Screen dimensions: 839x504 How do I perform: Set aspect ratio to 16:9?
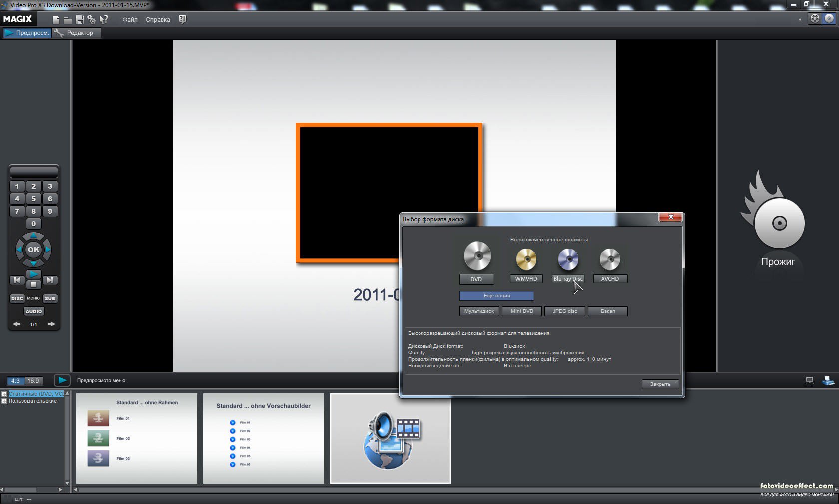[33, 380]
